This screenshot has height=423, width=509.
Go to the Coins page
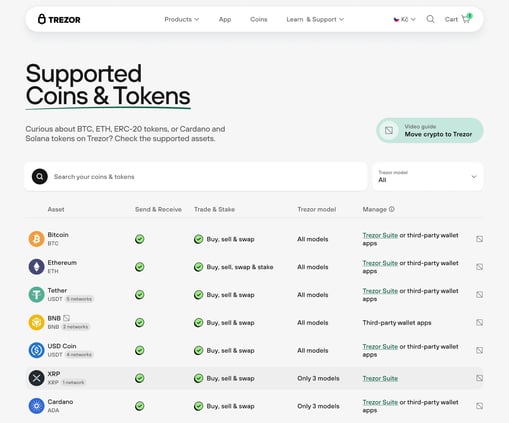pyautogui.click(x=259, y=19)
